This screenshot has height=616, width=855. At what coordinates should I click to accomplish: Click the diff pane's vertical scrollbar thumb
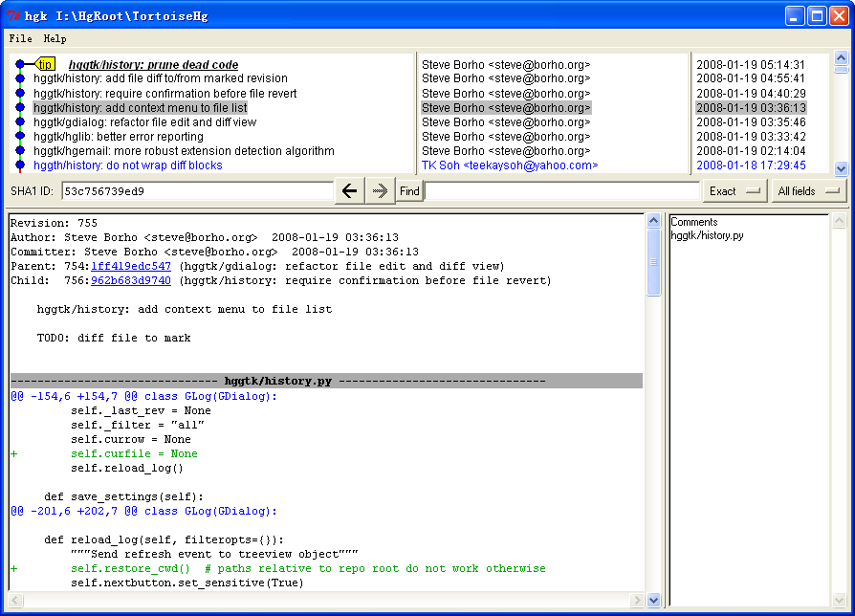coord(653,262)
